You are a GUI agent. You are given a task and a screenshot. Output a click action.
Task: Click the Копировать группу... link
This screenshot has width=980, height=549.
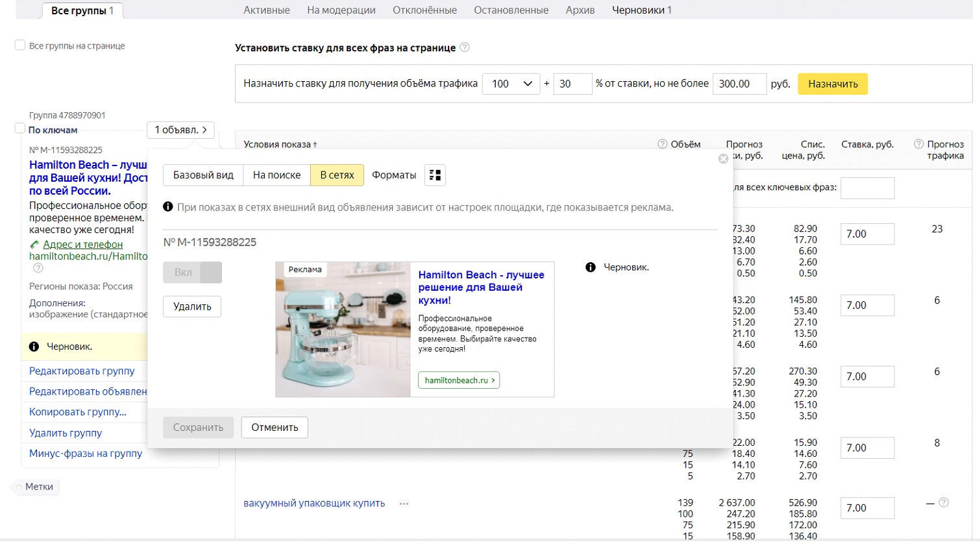[x=78, y=412]
